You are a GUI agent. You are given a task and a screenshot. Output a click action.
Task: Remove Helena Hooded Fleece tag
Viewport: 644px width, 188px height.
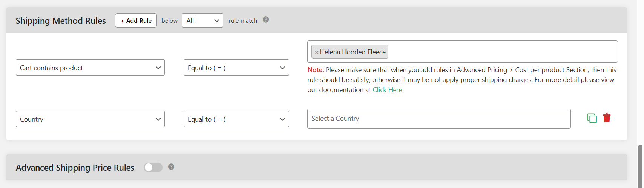point(317,52)
